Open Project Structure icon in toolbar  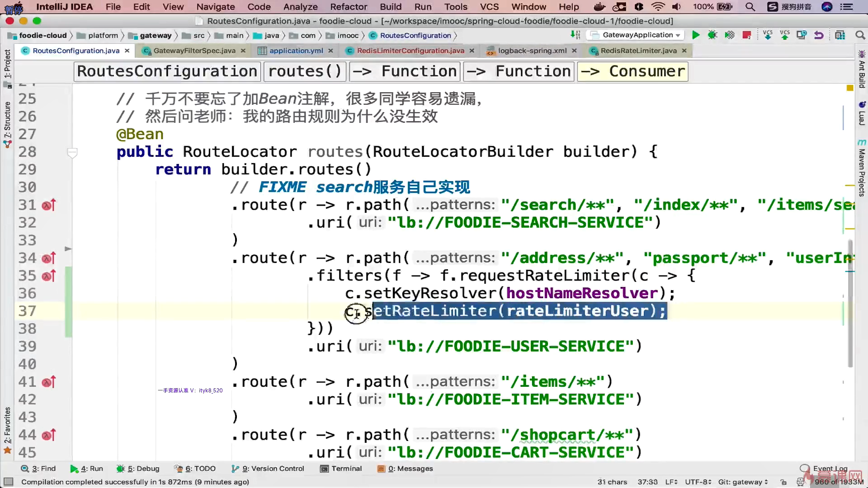pos(840,35)
